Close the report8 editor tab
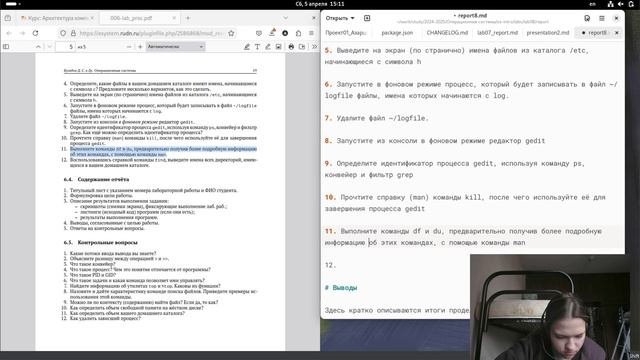The image size is (640, 360). tap(617, 33)
